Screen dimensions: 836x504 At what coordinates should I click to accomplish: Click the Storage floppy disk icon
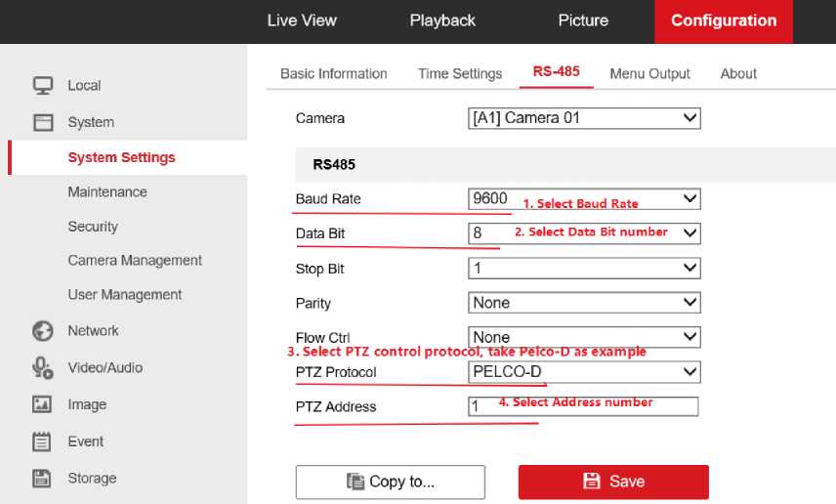click(43, 479)
